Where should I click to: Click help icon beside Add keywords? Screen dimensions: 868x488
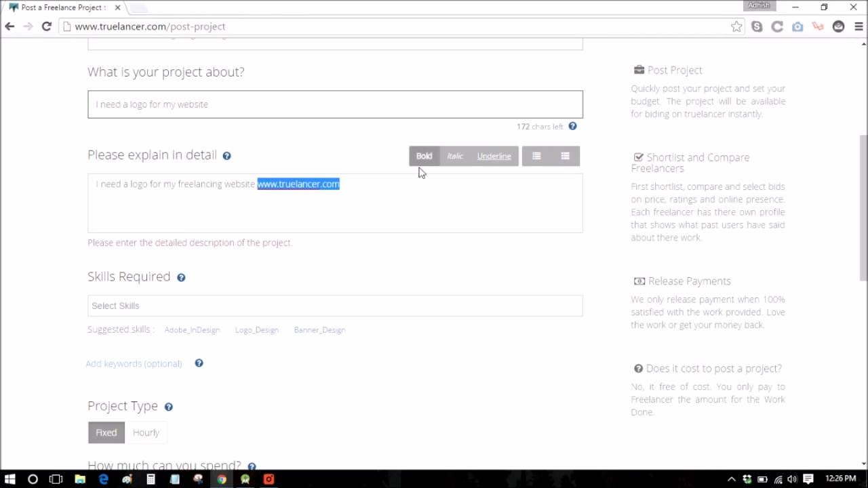click(x=199, y=363)
